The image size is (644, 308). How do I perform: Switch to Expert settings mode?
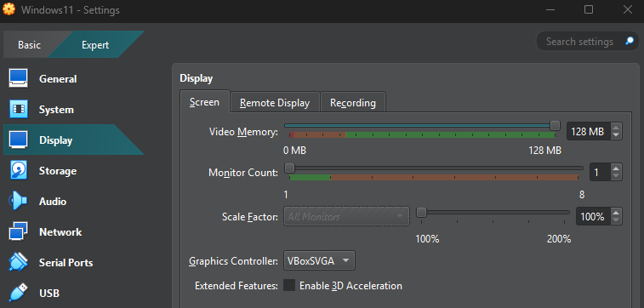(95, 45)
